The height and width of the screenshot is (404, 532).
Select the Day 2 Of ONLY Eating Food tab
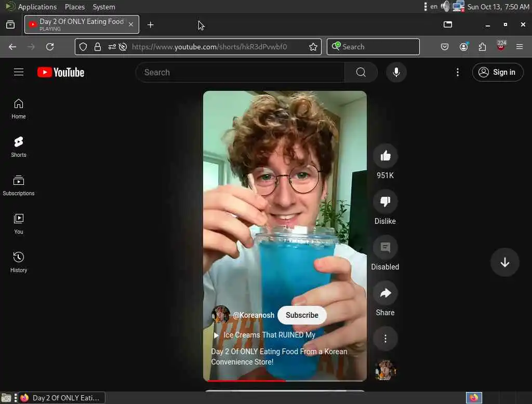point(82,24)
